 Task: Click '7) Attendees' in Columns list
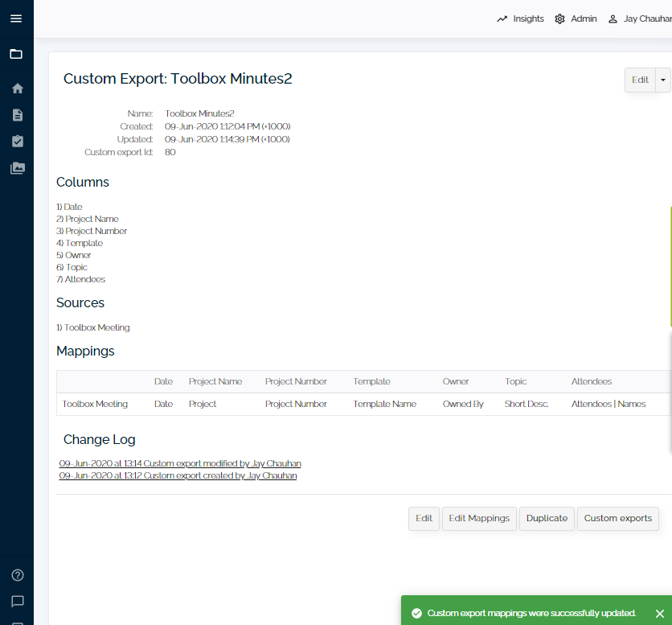pos(80,279)
